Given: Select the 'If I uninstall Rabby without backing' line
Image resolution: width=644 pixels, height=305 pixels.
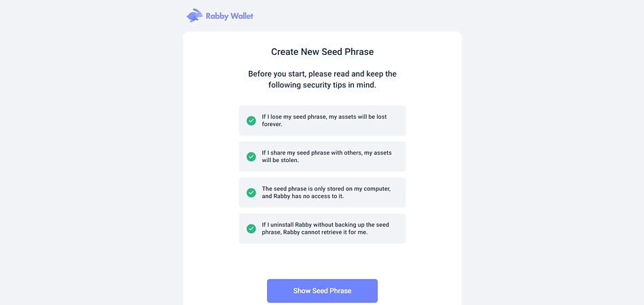Looking at the screenshot, I should pyautogui.click(x=325, y=225).
